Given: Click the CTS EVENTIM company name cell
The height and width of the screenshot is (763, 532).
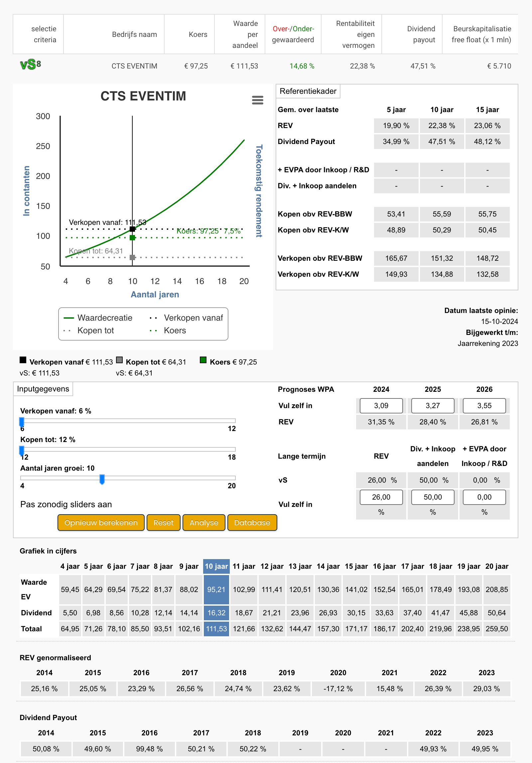Looking at the screenshot, I should point(134,66).
